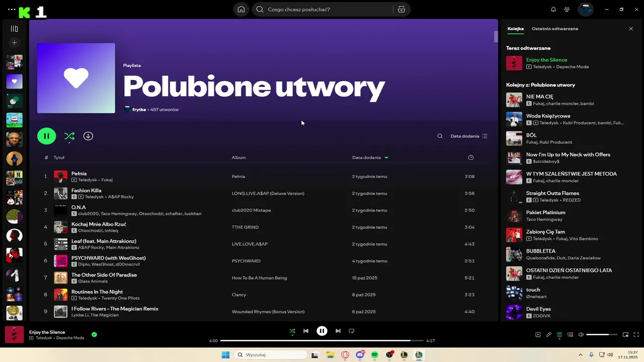
Task: Pause playlist with large green button
Action: 47,136
